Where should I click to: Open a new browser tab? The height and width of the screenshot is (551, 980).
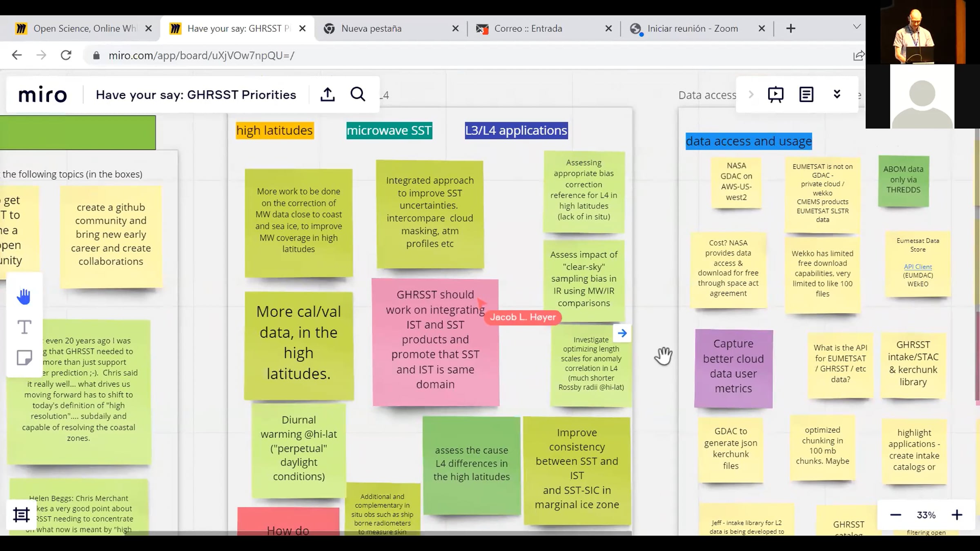tap(791, 28)
